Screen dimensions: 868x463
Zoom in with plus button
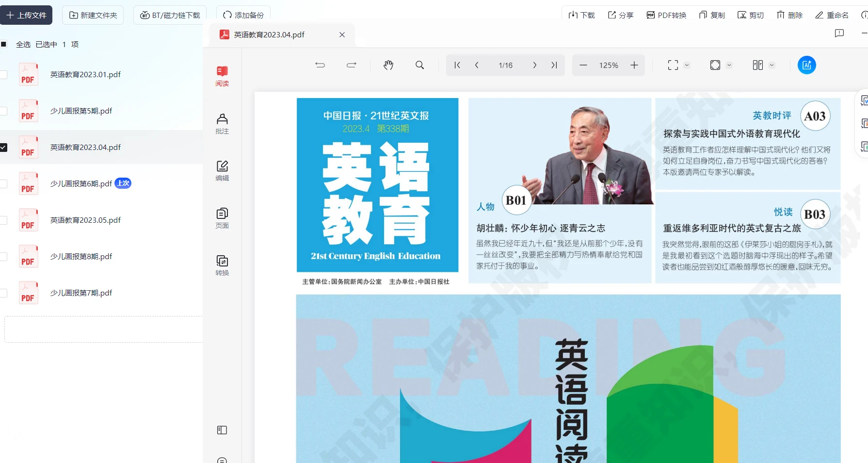click(x=634, y=65)
